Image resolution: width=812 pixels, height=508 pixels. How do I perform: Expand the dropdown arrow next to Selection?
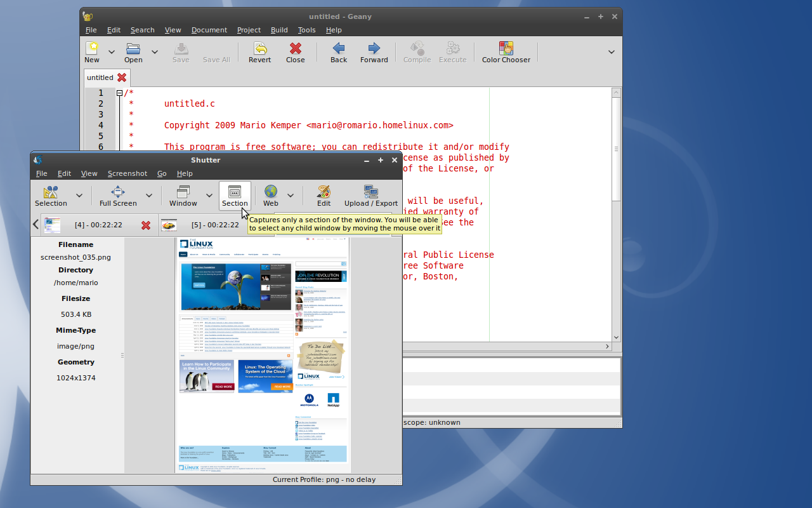click(x=79, y=196)
